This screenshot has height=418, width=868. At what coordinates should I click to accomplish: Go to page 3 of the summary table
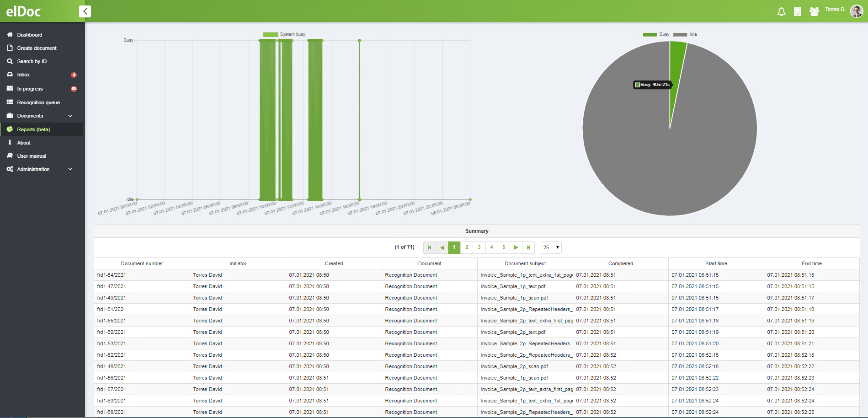coord(479,247)
